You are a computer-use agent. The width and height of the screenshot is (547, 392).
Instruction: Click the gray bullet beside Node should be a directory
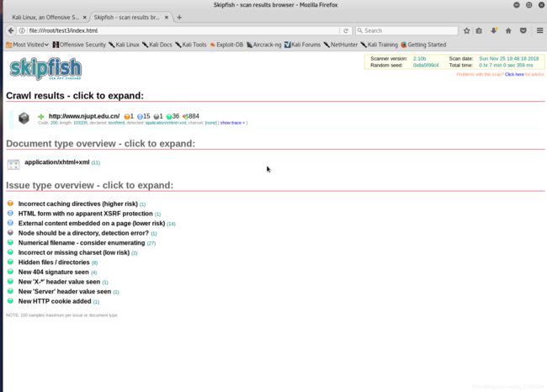pyautogui.click(x=10, y=233)
